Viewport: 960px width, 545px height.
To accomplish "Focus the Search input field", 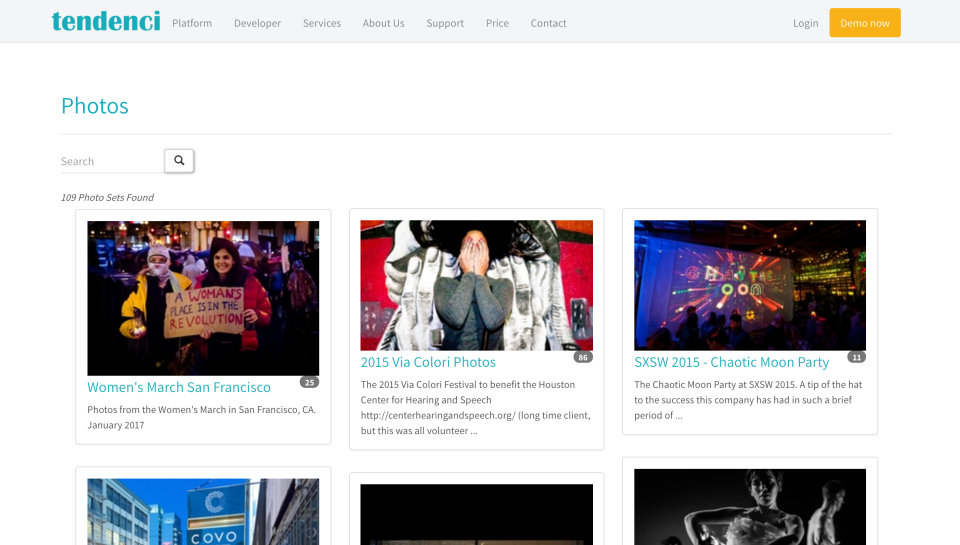I will point(113,161).
